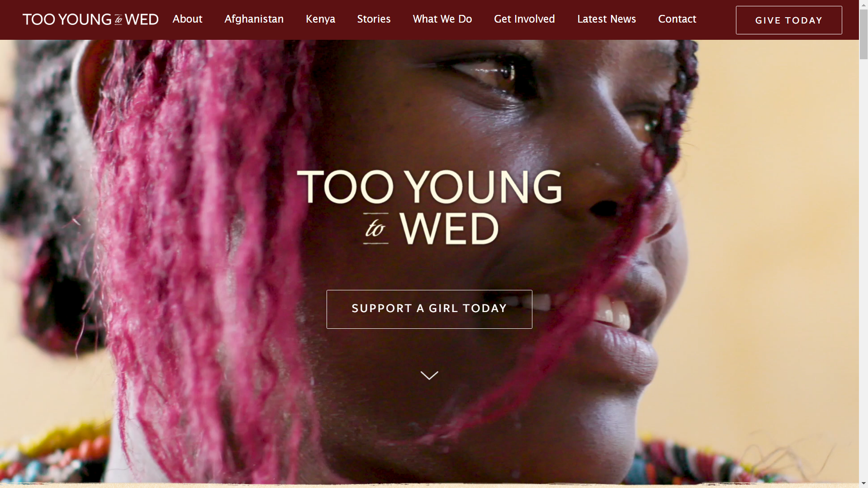Click the Too Young to Wed header logo
Viewport: 868px width, 488px height.
pyautogui.click(x=90, y=19)
